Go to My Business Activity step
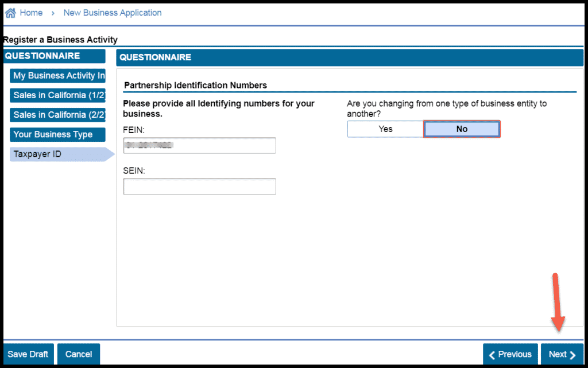The height and width of the screenshot is (368, 588). coord(58,76)
